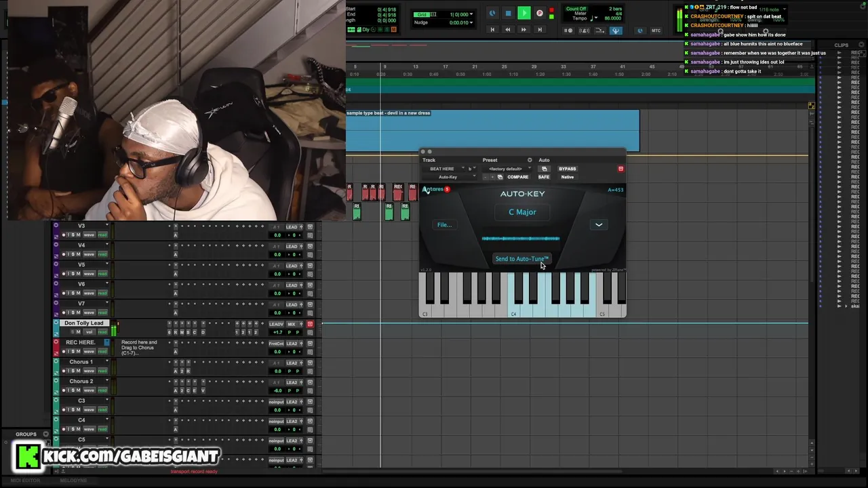Toggle the red record enable button
Image resolution: width=868 pixels, height=488 pixels.
pos(540,13)
